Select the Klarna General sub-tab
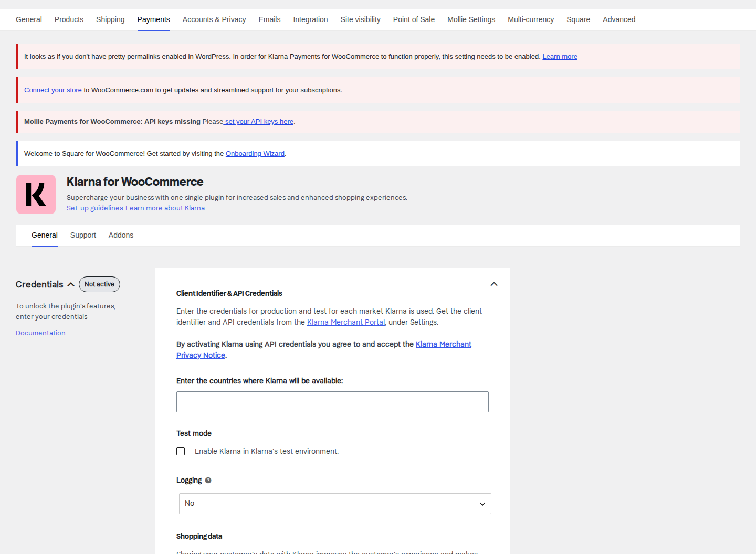Image resolution: width=756 pixels, height=554 pixels. point(45,235)
